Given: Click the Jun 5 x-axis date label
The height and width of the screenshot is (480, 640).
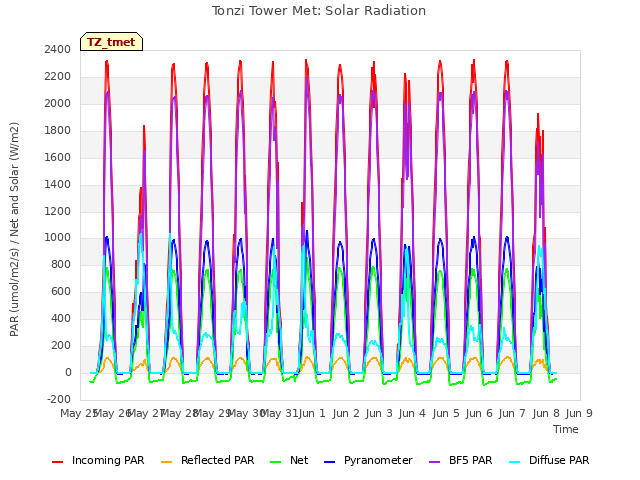Looking at the screenshot, I should [446, 413].
